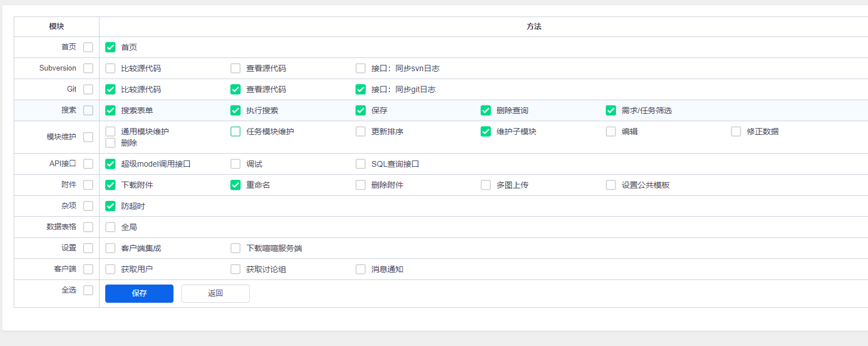The width and height of the screenshot is (868, 346).
Task: Uncheck 维护子模块 checkbox
Action: coord(486,131)
